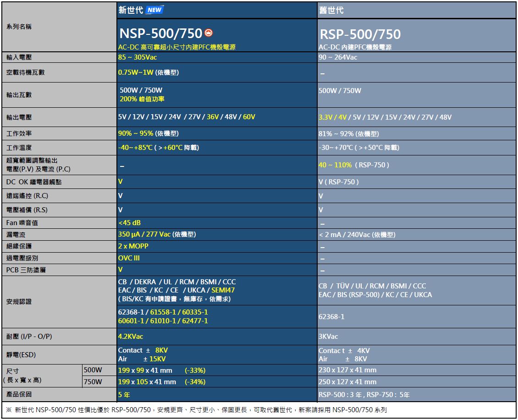This screenshot has width=518, height=420.
Task: Click the 90 ~ 264Vac input voltage cell
Action: click(338, 57)
